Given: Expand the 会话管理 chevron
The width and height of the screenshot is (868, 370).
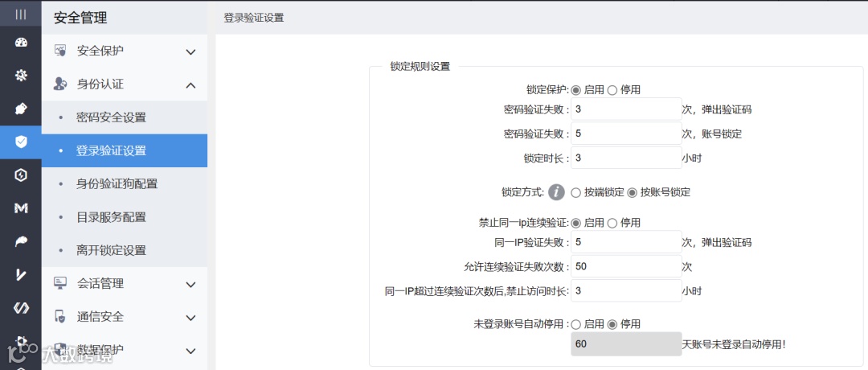Looking at the screenshot, I should point(190,284).
